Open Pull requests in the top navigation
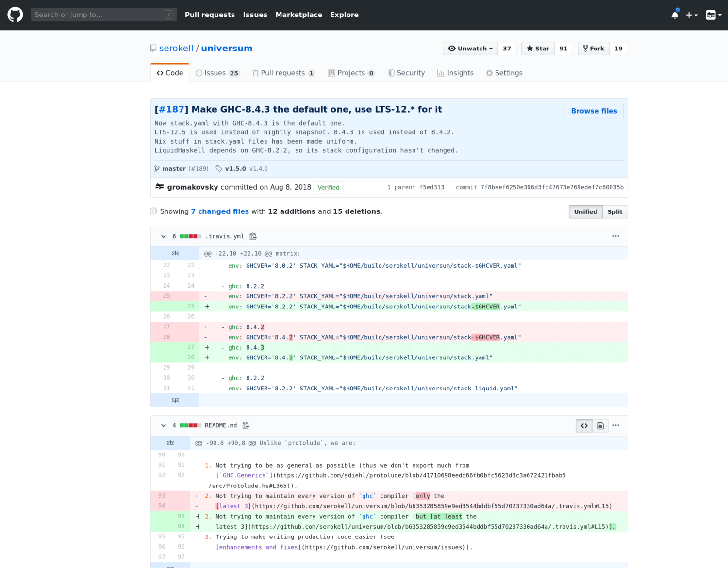This screenshot has width=728, height=568. [x=210, y=15]
